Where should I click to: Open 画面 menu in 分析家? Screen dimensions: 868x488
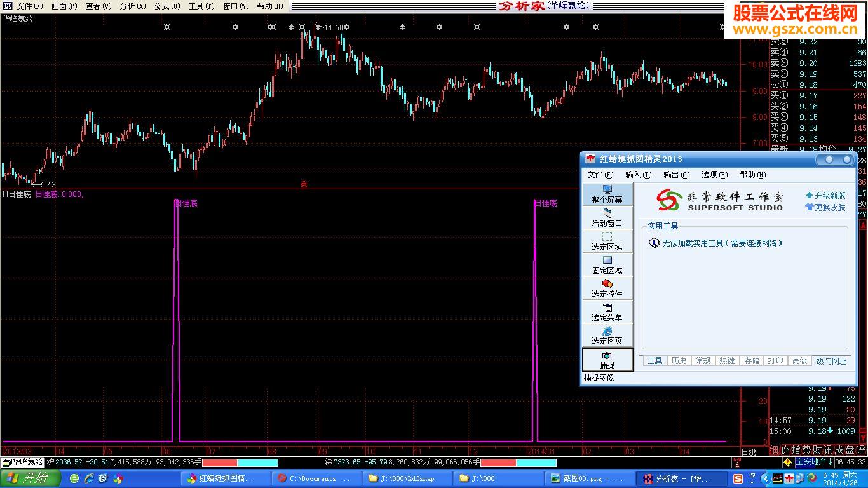coord(64,6)
